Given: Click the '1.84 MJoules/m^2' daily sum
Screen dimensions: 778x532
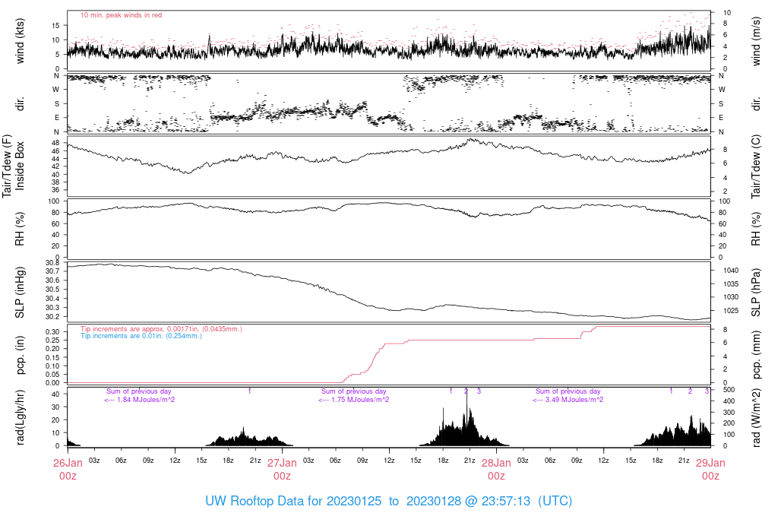Looking at the screenshot, I should [x=140, y=400].
